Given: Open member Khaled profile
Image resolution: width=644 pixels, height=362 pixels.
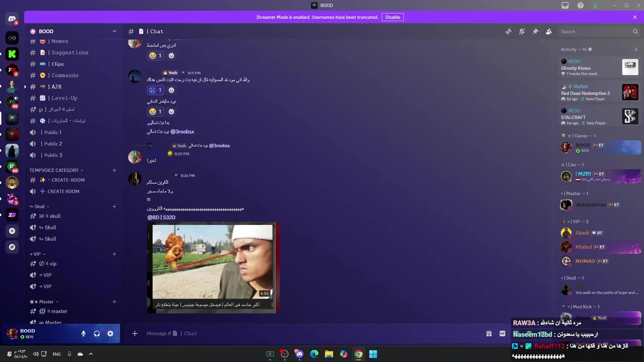Looking at the screenshot, I should pos(600,247).
